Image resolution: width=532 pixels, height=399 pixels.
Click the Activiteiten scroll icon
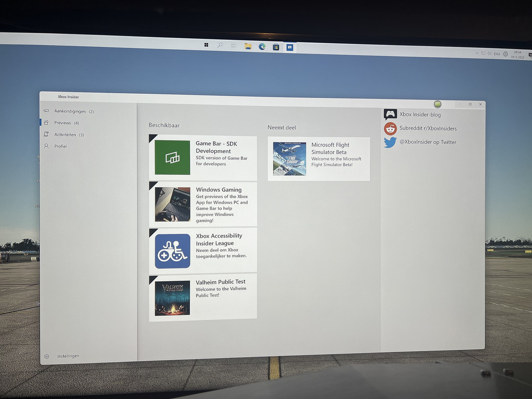click(x=46, y=134)
